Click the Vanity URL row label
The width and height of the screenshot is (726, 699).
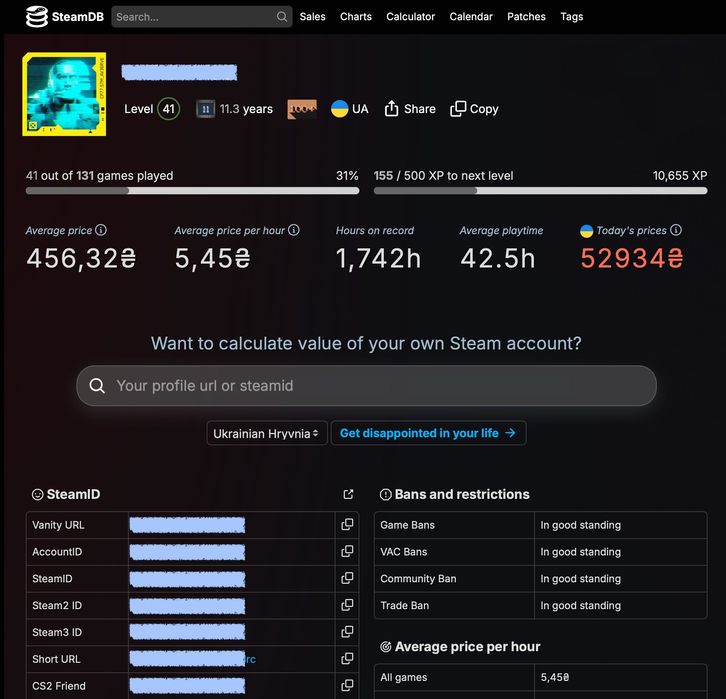click(x=58, y=525)
